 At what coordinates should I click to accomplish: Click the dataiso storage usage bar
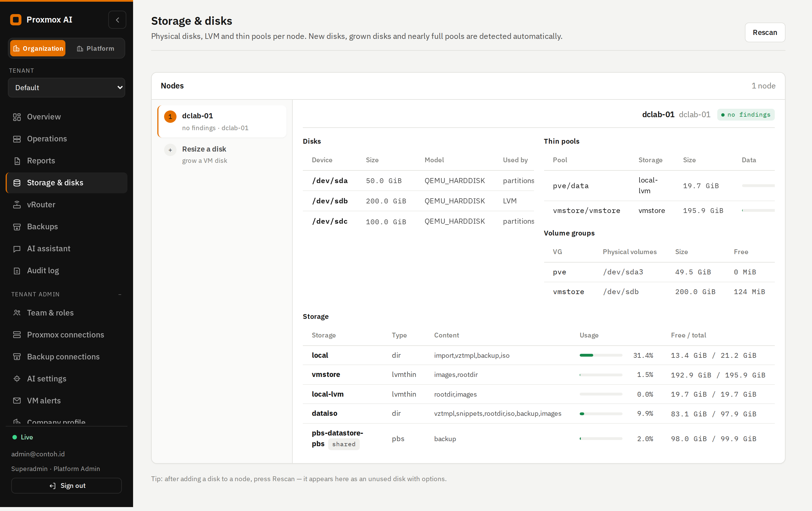[601, 414]
